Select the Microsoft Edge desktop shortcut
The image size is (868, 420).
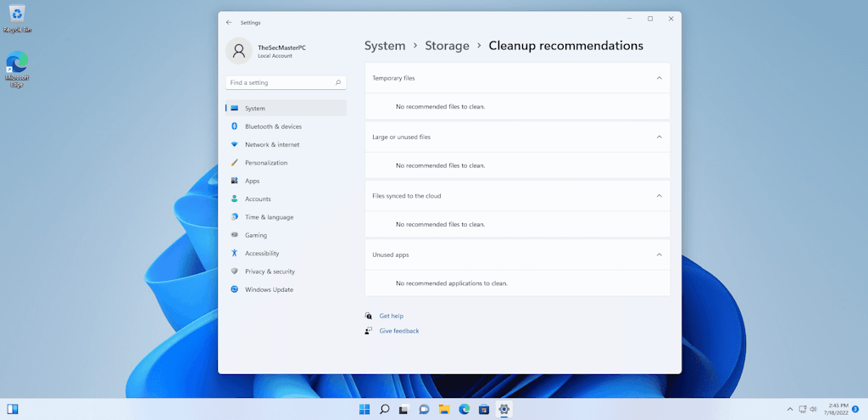[x=17, y=70]
